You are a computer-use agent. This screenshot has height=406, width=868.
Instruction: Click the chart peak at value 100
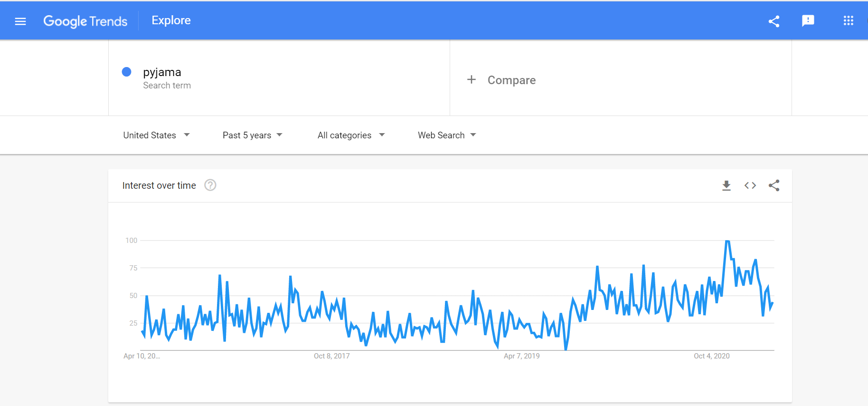pyautogui.click(x=727, y=242)
